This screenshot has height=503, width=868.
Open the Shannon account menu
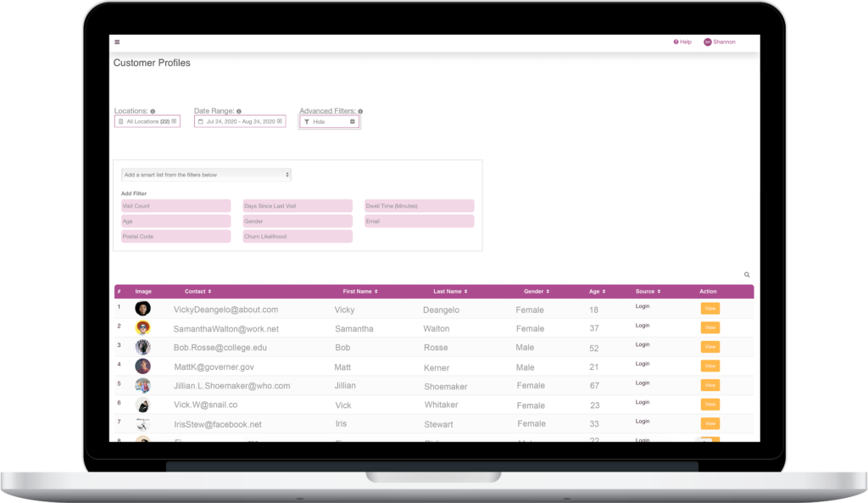point(721,41)
